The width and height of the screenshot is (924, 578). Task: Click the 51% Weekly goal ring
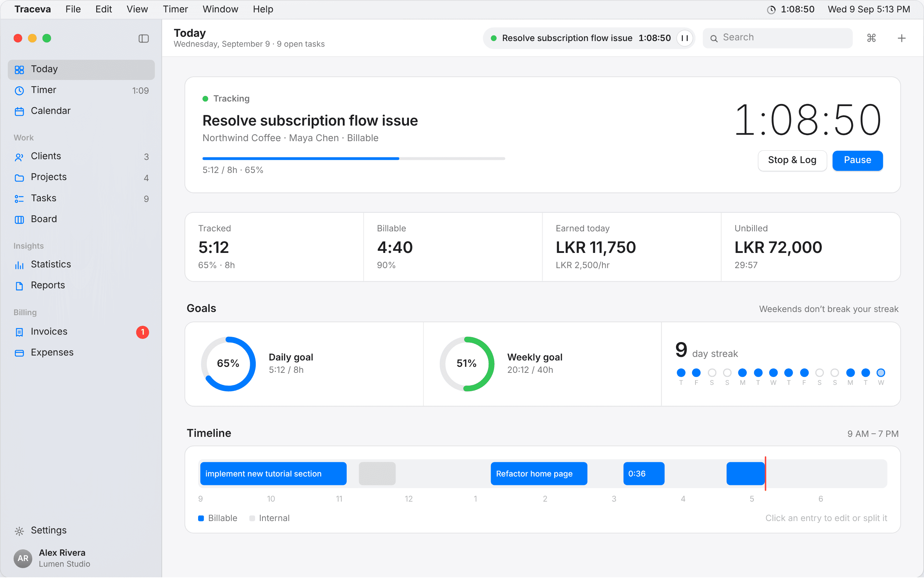pos(467,364)
